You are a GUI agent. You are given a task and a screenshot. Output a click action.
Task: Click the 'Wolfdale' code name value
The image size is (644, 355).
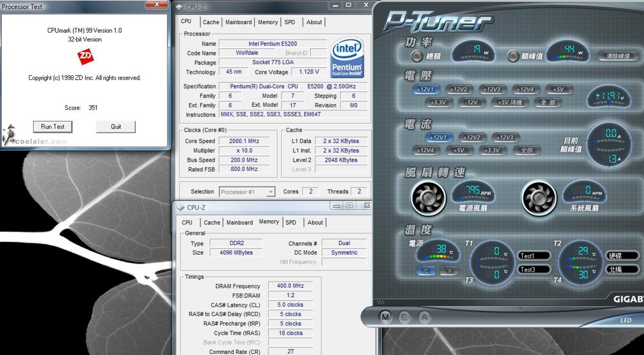(x=247, y=53)
